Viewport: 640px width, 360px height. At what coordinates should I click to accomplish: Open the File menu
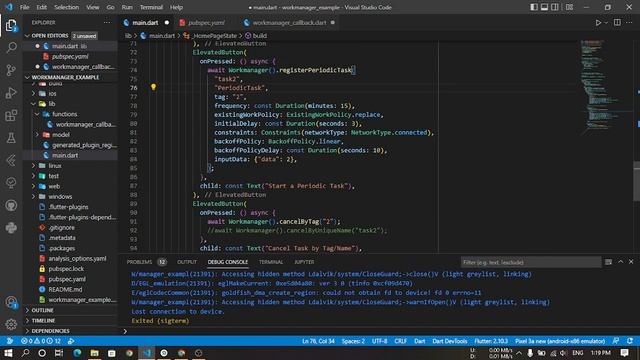pos(24,7)
